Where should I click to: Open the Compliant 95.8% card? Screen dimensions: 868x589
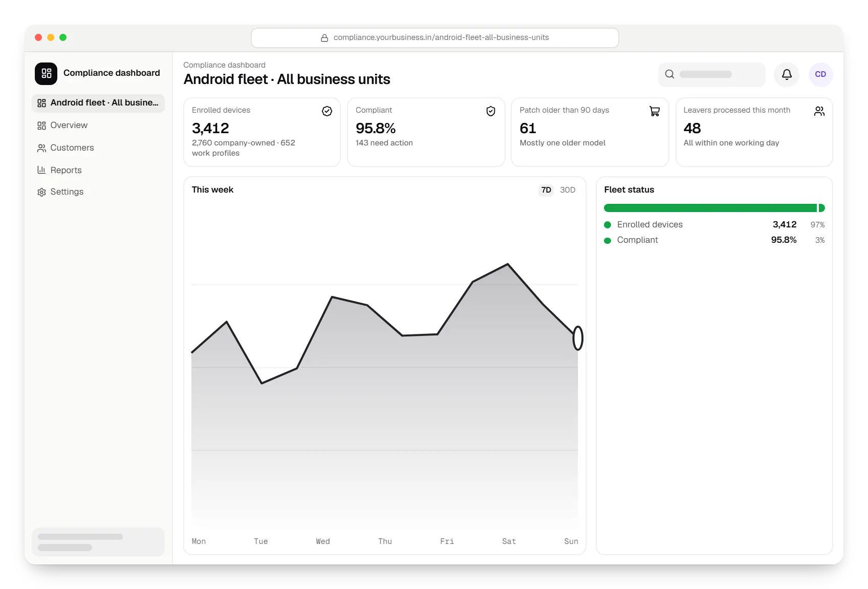426,132
